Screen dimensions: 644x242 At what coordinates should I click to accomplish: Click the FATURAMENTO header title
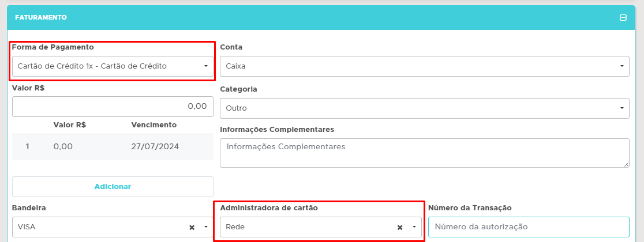click(41, 18)
